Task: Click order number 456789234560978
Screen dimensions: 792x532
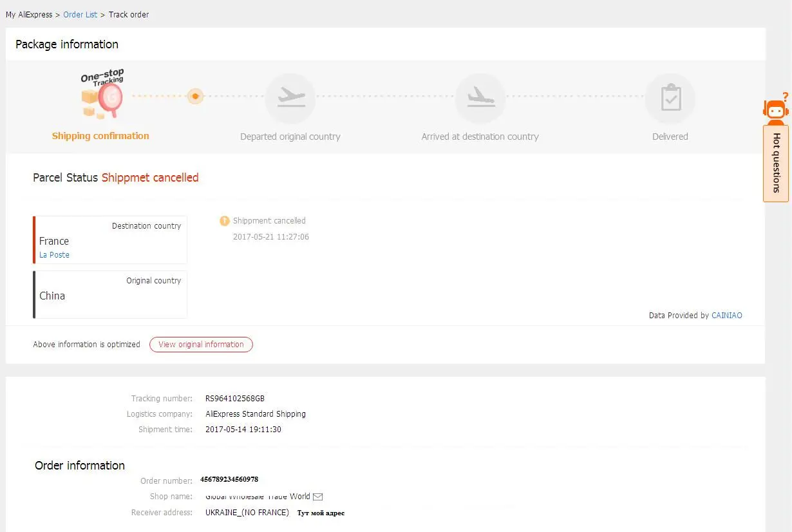Action: [x=229, y=480]
